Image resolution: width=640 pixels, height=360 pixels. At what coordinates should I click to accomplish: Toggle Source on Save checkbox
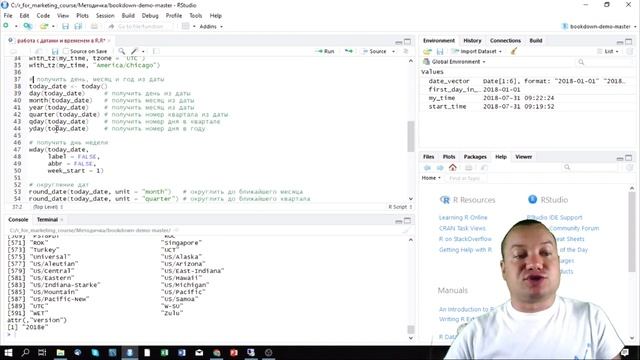[x=66, y=51]
